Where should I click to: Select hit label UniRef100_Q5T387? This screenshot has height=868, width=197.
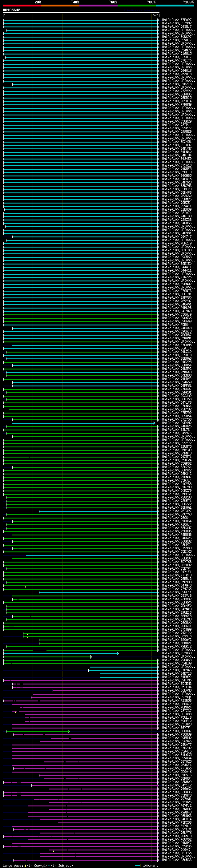(x=177, y=511)
